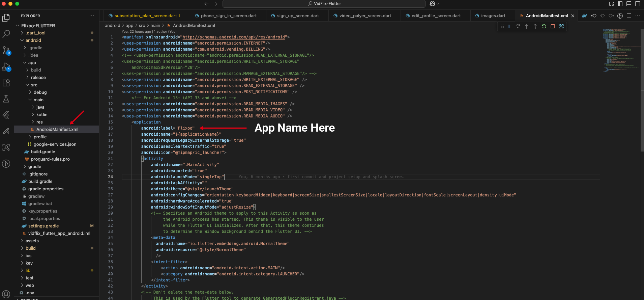The image size is (644, 300).
Task: Click the Gradle elephant icon in editor toolbar
Action: coord(584,16)
